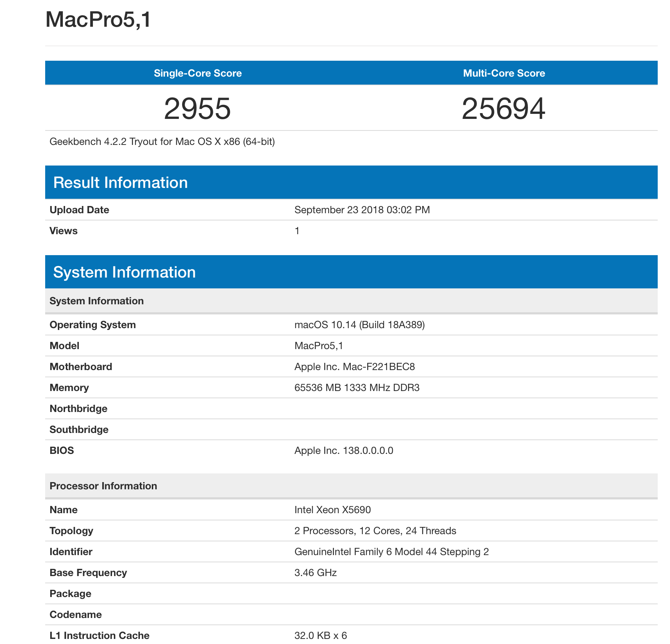Click the Result Information section header

pos(351,183)
